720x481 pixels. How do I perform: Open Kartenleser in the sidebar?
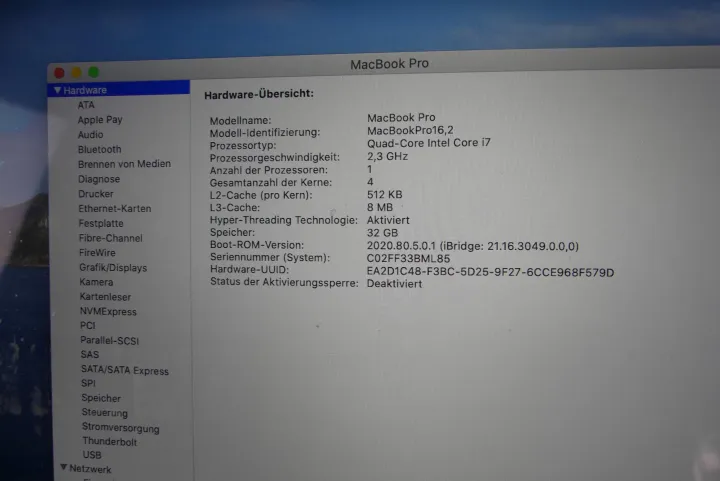(x=105, y=297)
